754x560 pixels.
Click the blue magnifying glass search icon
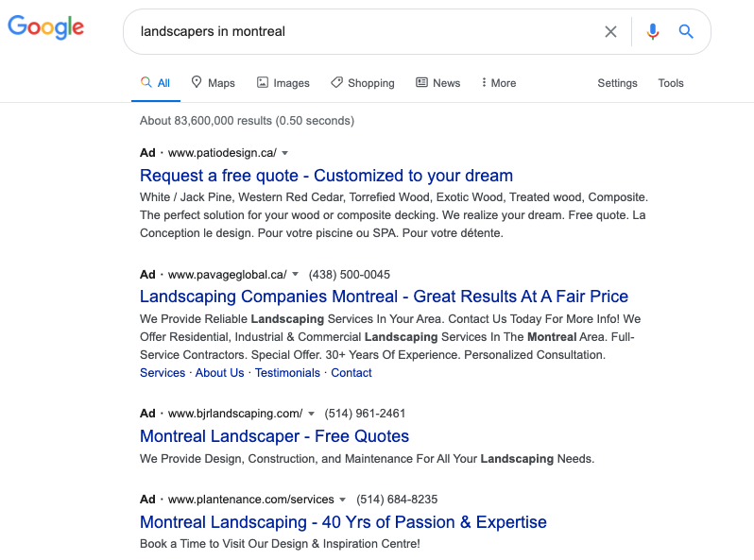tap(686, 32)
